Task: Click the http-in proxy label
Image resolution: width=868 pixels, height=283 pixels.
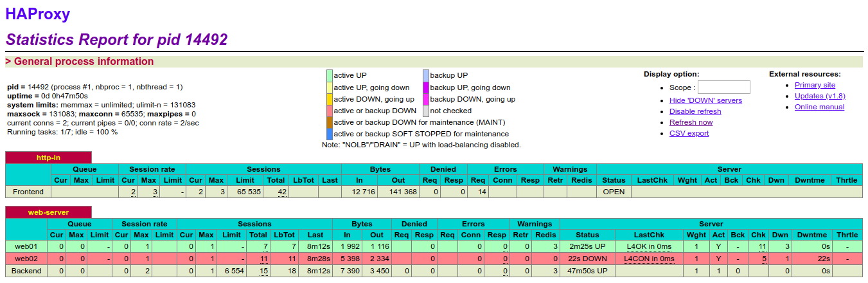Action: (49, 157)
